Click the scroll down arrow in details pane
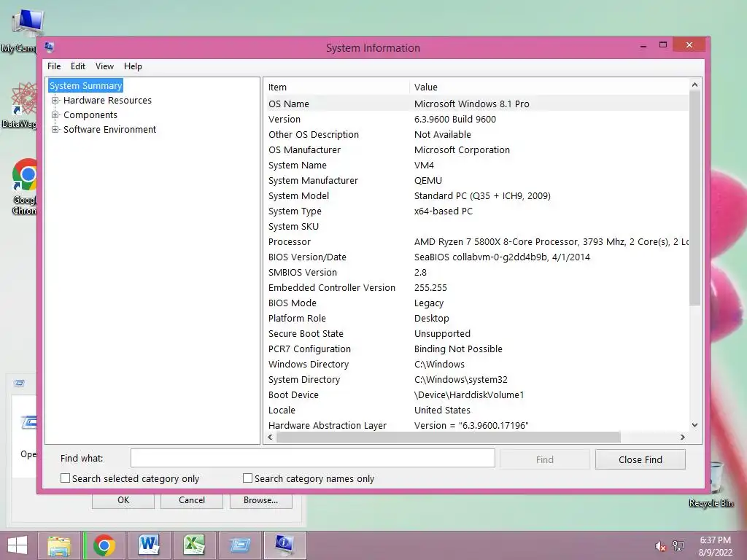 (694, 425)
